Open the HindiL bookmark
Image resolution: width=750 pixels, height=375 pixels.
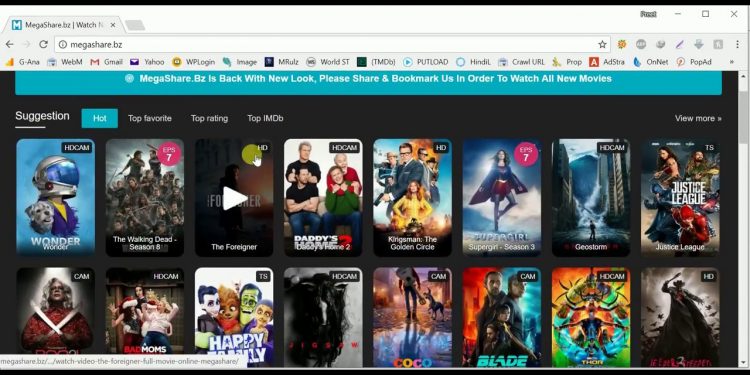point(474,62)
